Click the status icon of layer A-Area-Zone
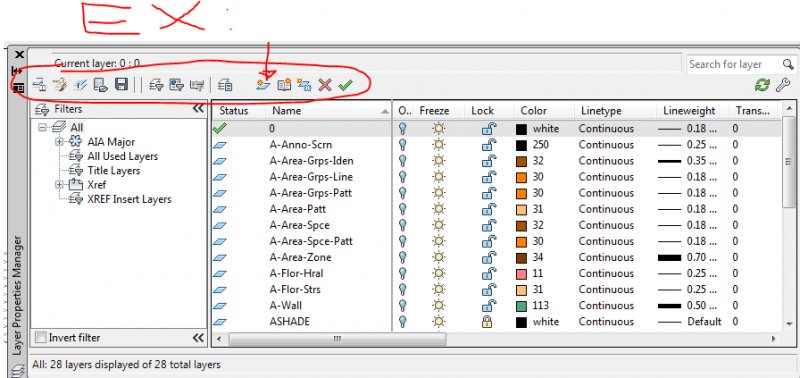This screenshot has height=378, width=800. pyautogui.click(x=219, y=257)
